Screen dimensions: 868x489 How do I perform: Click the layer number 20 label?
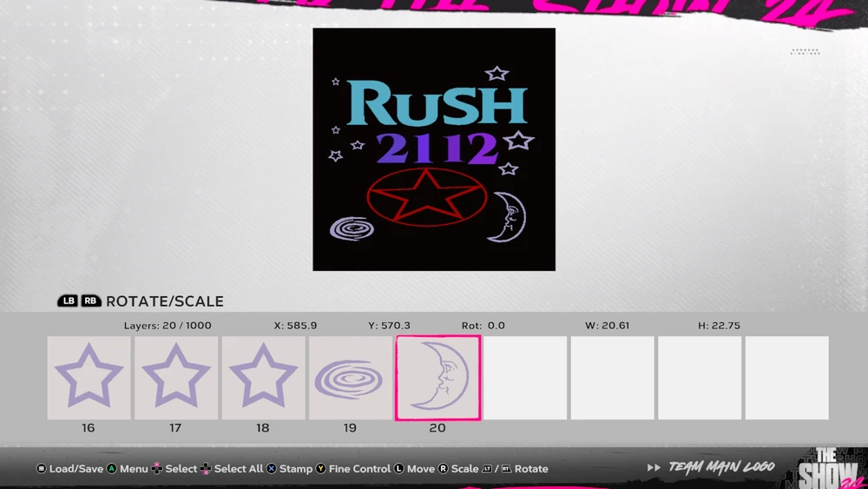[x=437, y=428]
